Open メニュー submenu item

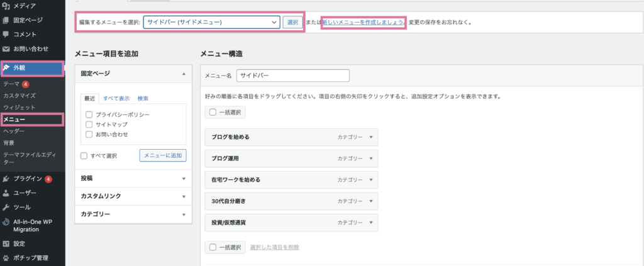point(14,119)
